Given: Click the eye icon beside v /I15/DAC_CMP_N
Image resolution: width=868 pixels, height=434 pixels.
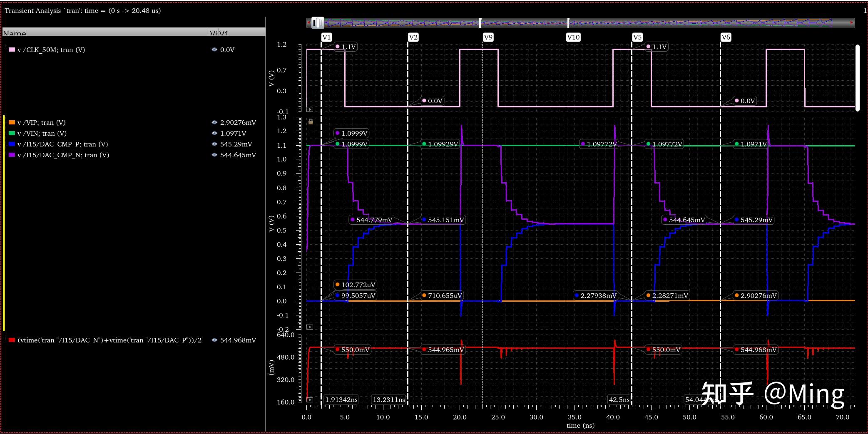Looking at the screenshot, I should coord(214,155).
